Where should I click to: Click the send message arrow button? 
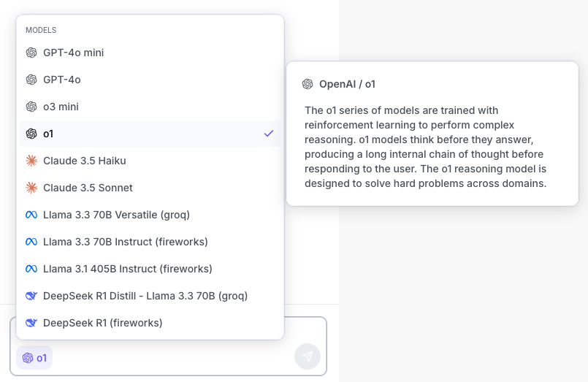[x=308, y=356]
